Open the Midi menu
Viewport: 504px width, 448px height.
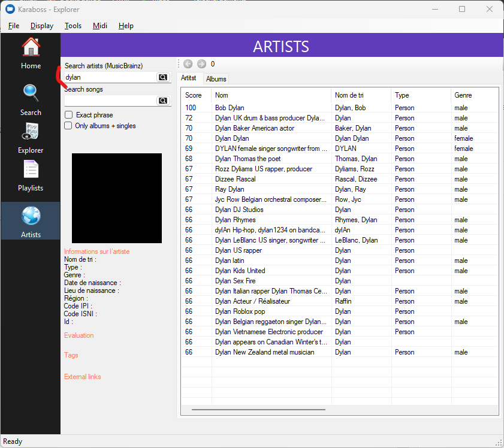(x=99, y=26)
